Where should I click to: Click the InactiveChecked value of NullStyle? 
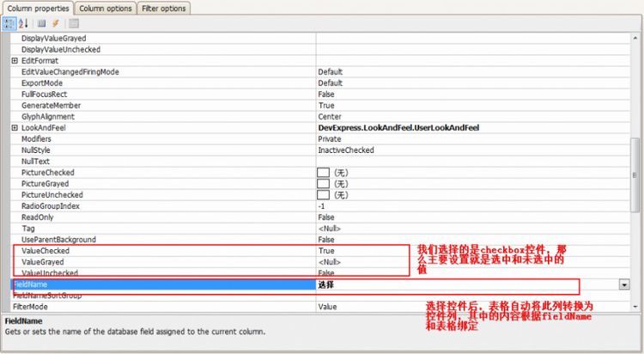click(346, 150)
